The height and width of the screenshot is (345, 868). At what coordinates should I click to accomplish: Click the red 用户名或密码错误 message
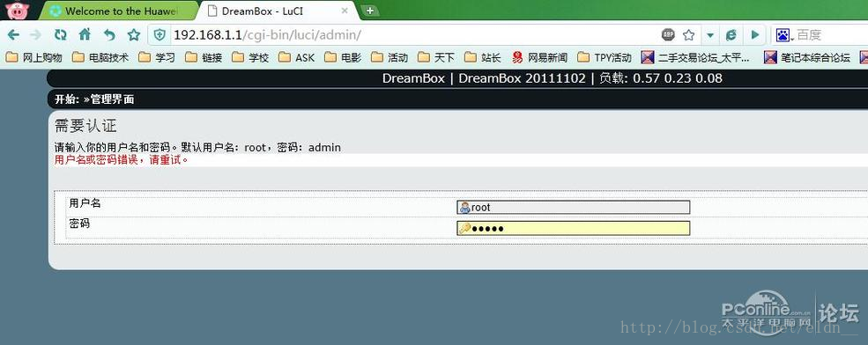121,160
